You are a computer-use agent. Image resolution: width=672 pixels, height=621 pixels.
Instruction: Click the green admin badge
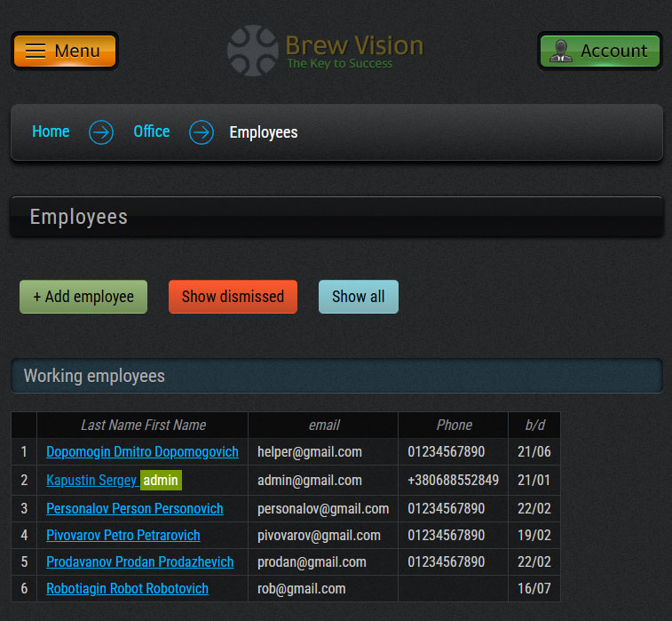click(x=161, y=481)
